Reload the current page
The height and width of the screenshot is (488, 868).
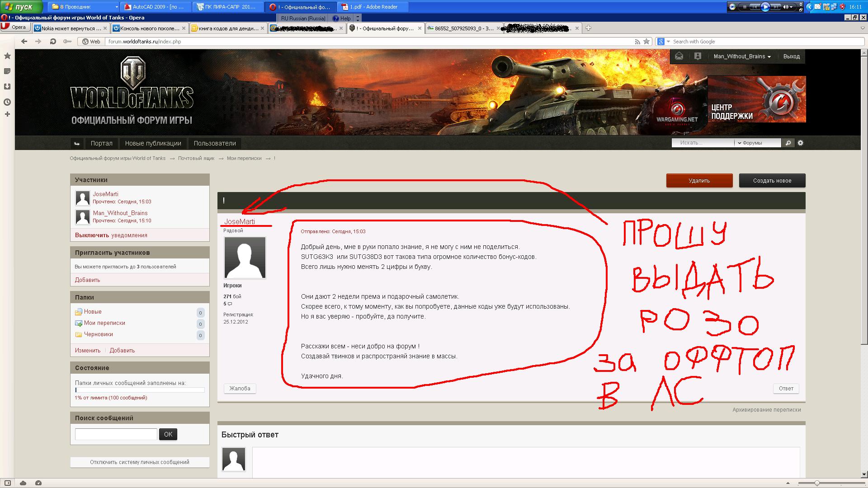coord(53,42)
